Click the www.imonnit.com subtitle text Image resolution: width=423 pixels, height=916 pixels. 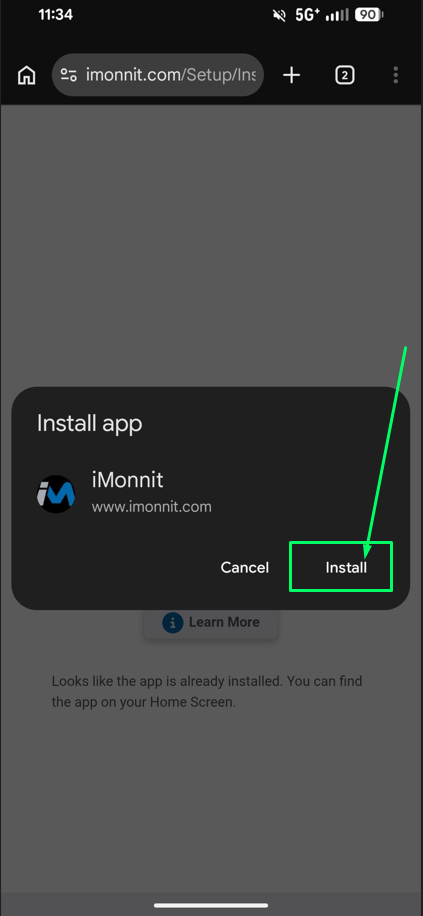click(151, 506)
